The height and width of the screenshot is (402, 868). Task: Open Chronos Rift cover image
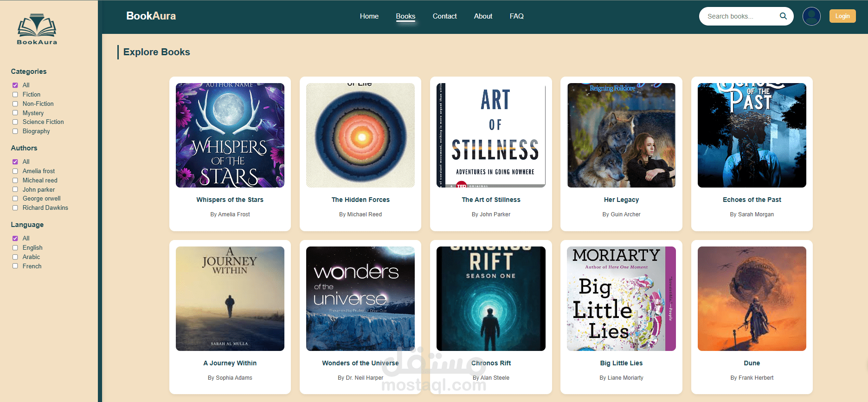tap(491, 298)
